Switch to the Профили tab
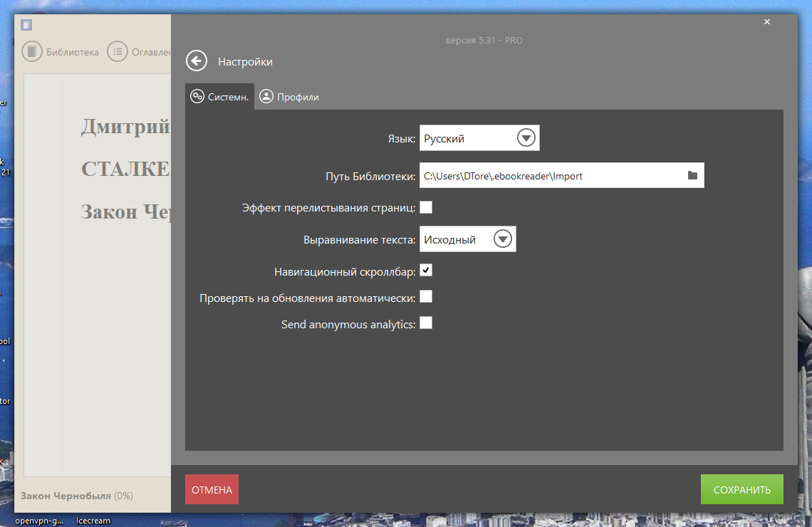This screenshot has height=527, width=812. click(289, 97)
